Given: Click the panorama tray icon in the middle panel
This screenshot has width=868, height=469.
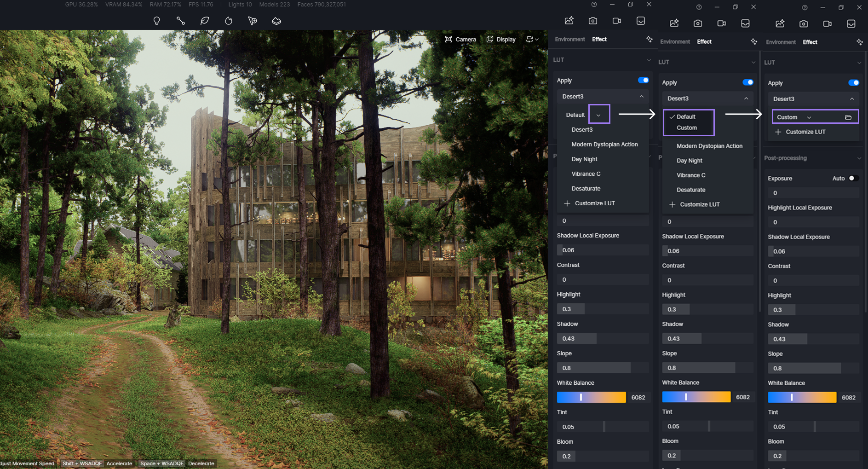Looking at the screenshot, I should [746, 23].
